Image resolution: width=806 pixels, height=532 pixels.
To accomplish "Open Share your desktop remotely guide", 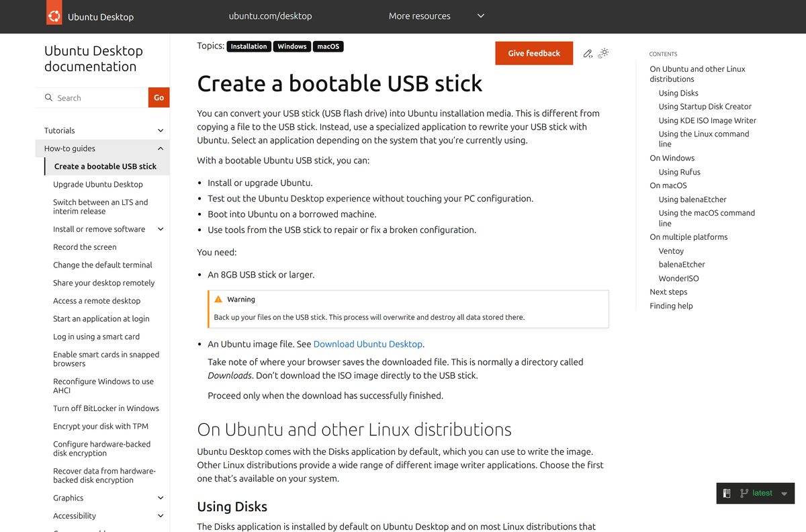I will point(104,283).
